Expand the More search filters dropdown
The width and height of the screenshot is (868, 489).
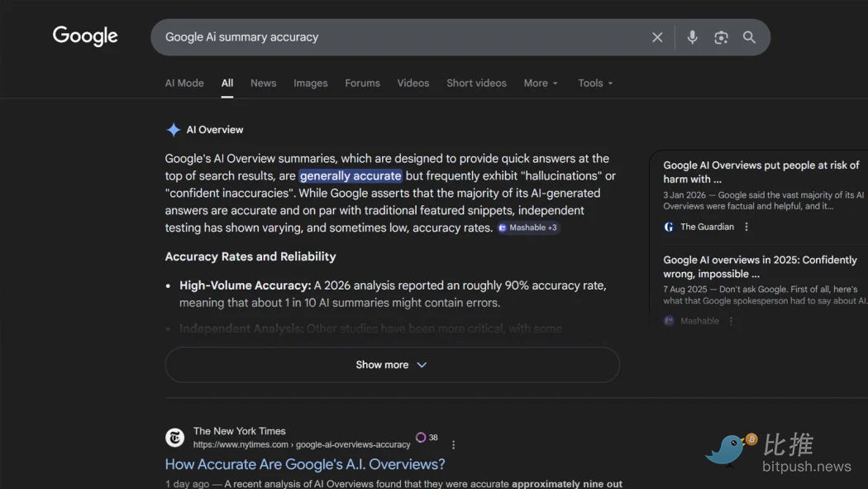click(541, 84)
